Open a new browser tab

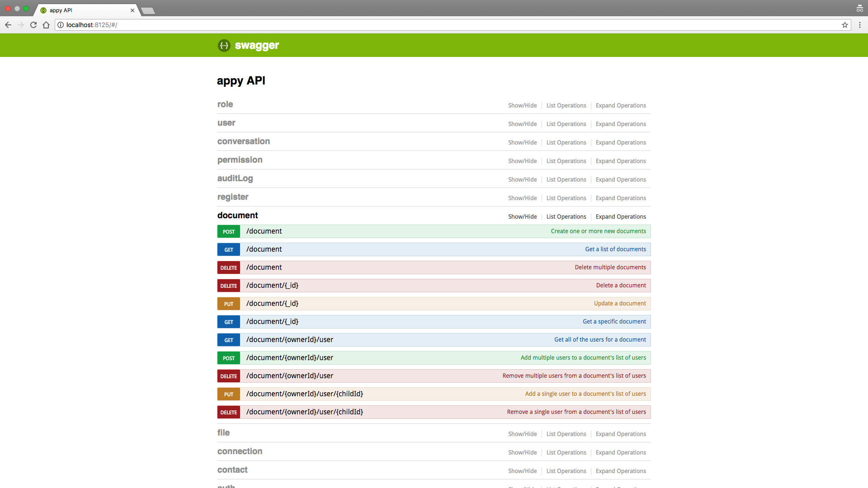(x=148, y=10)
